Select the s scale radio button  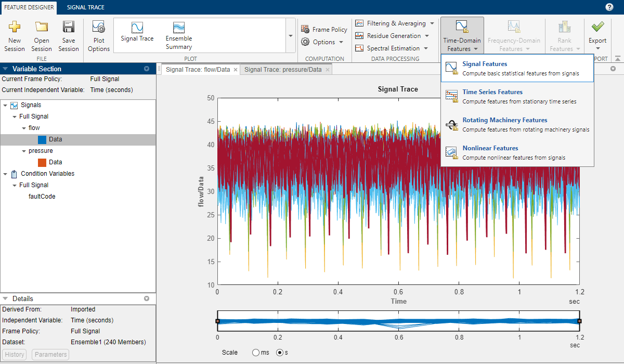[280, 353]
